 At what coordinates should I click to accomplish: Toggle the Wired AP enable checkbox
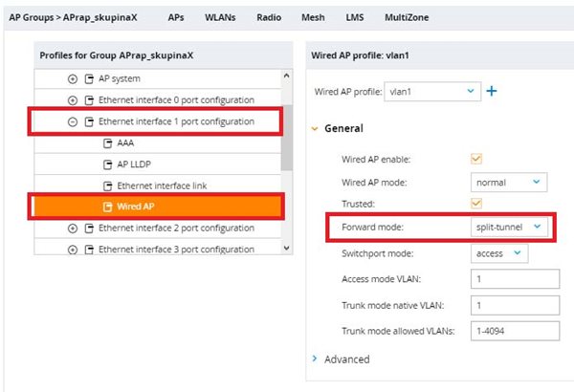[476, 159]
